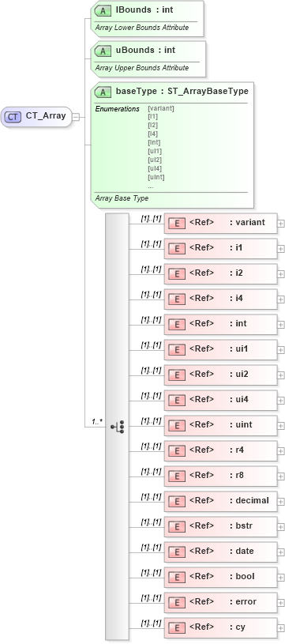Collapse the CT_Array node
This screenshot has width=285, height=644.
point(76,117)
